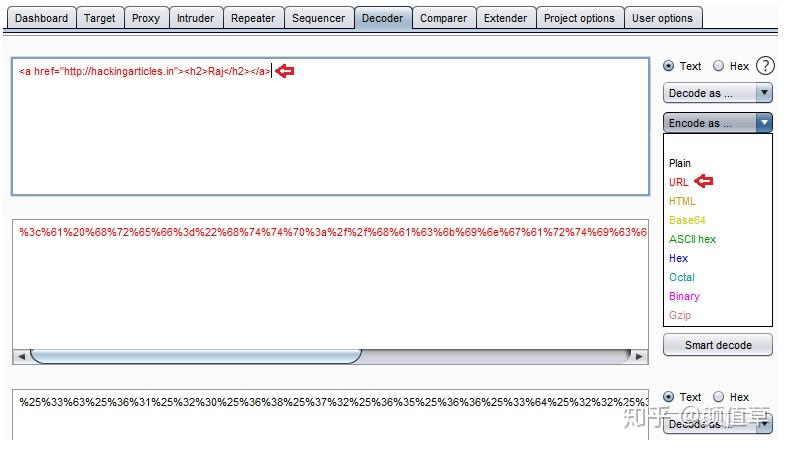The height and width of the screenshot is (449, 790).
Task: Click the double-encoded text starting %25%33%63
Action: (x=333, y=402)
